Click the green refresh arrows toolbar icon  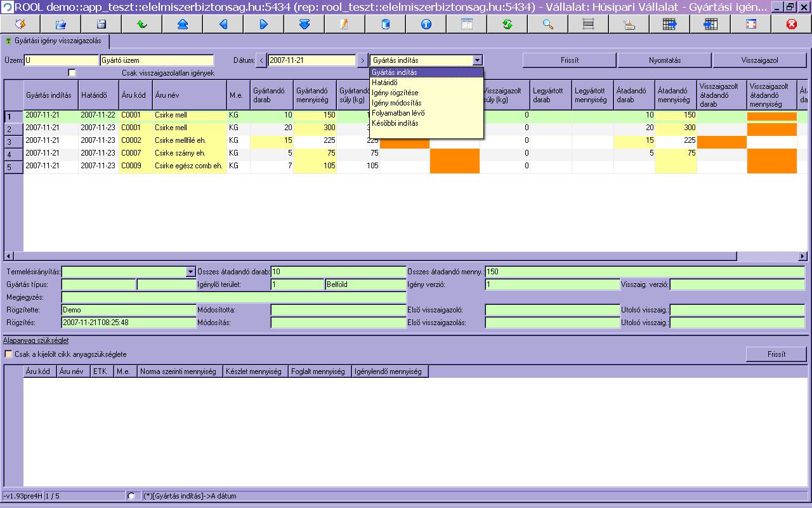507,24
